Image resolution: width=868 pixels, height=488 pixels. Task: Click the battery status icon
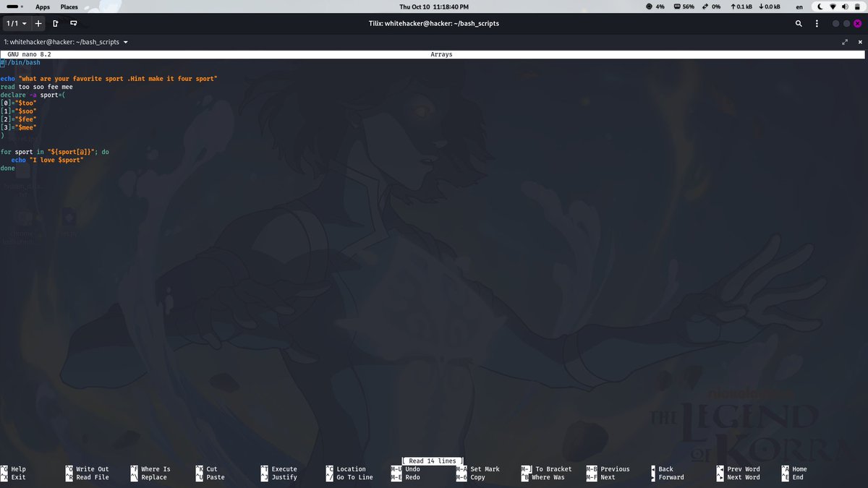[856, 7]
